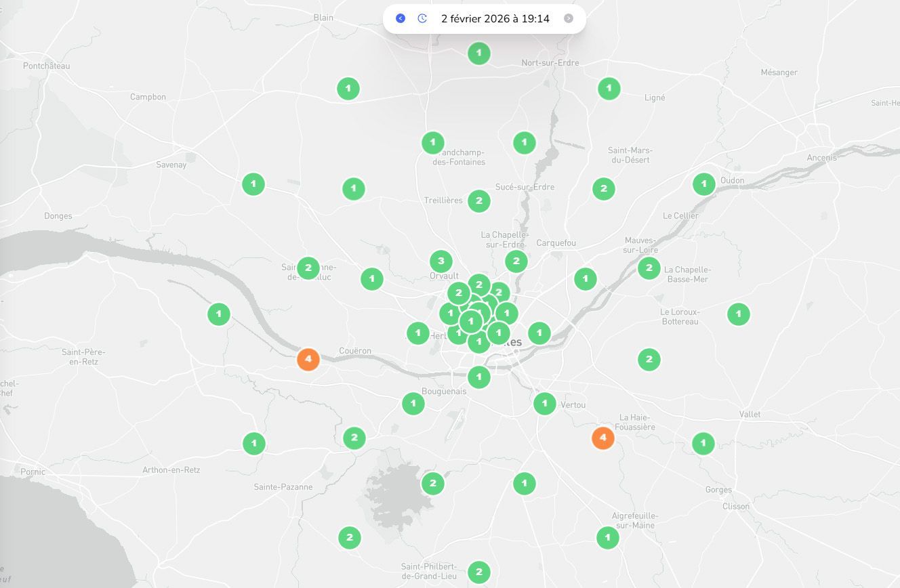Select the Campbon label on the map
Viewport: 900px width, 588px height.
click(148, 97)
